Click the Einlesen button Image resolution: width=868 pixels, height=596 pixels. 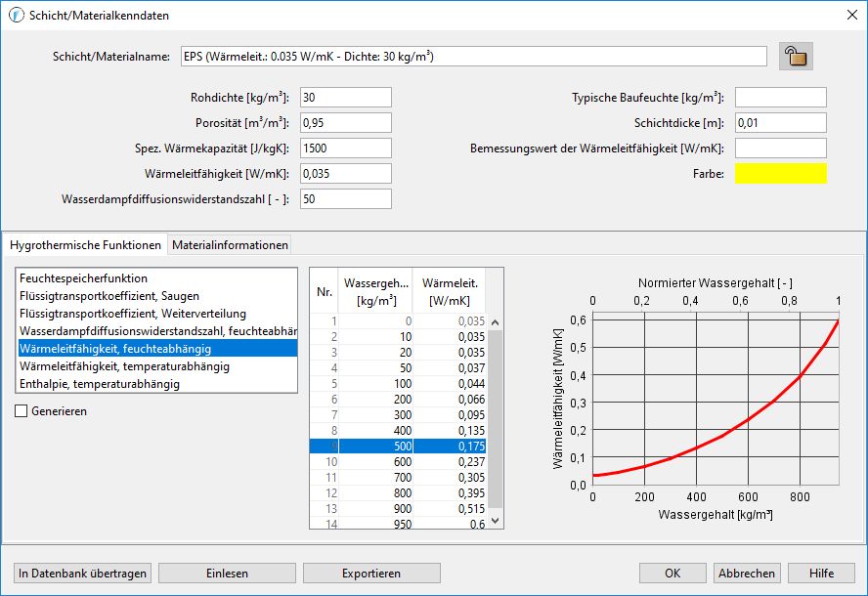tap(227, 574)
